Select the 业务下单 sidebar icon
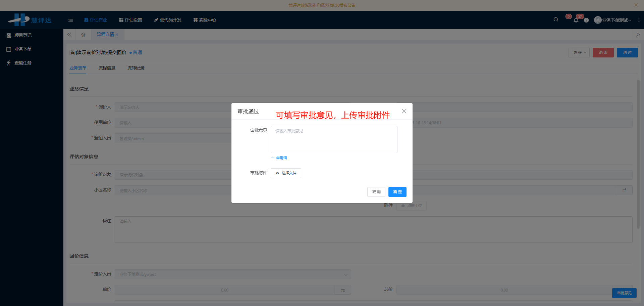The image size is (644, 306). point(8,49)
